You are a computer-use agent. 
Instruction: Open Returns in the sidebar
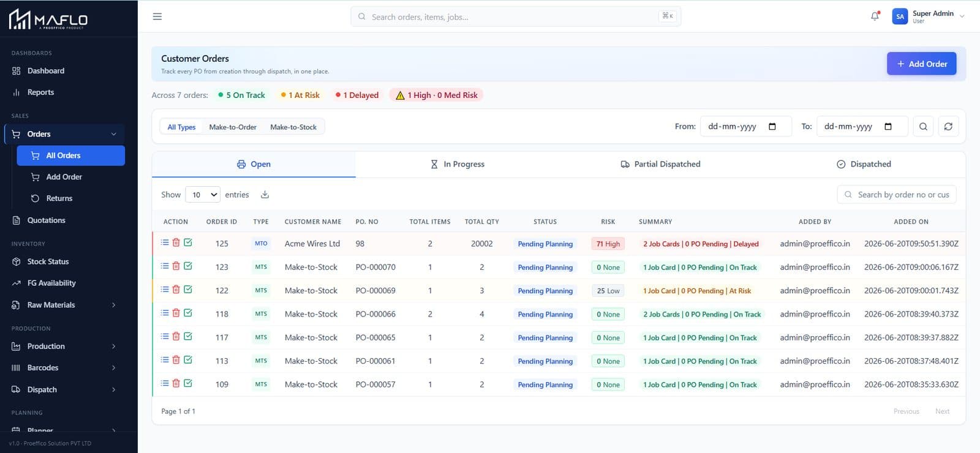point(70,198)
